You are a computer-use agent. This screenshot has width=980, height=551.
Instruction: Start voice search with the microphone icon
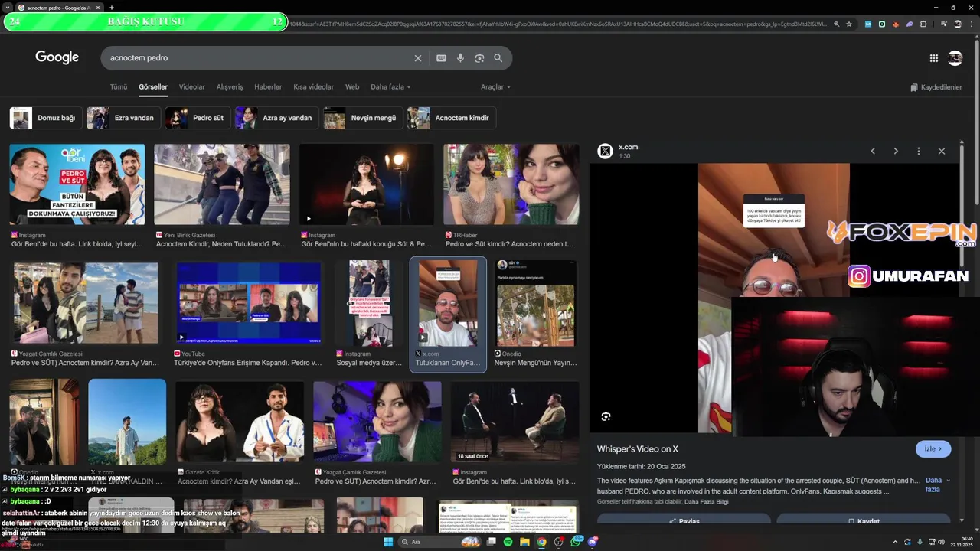point(460,58)
